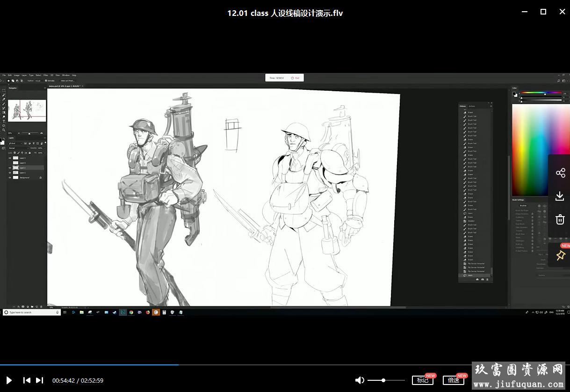The height and width of the screenshot is (392, 570).
Task: Toggle the Anti-alias checkbox in options bar
Action: [x=46, y=80]
